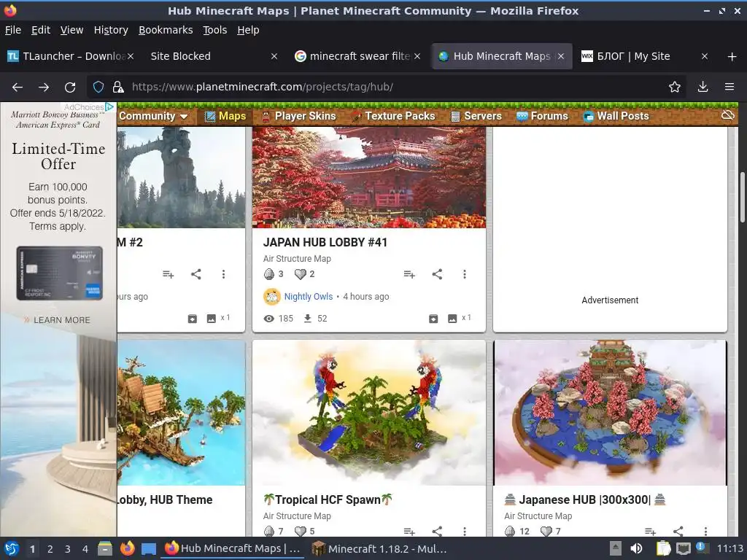Open the 'obby, HUB Theme' map title
This screenshot has width=747, height=560.
point(165,499)
